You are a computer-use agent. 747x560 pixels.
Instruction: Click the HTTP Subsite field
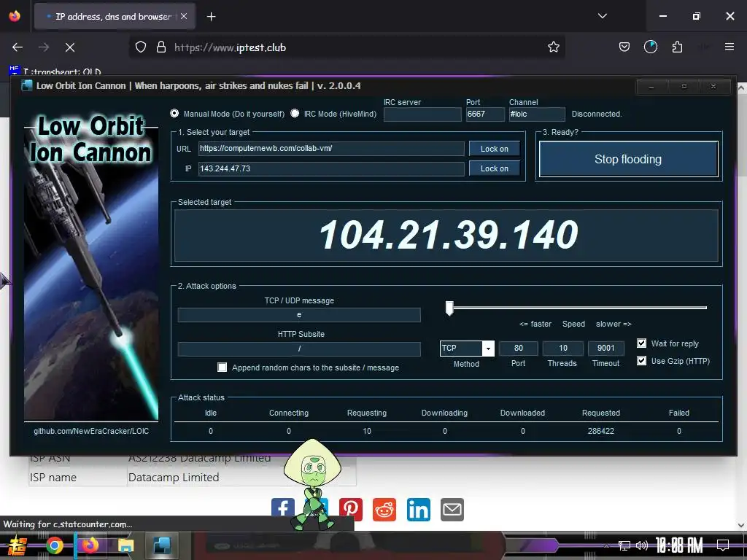(x=299, y=349)
